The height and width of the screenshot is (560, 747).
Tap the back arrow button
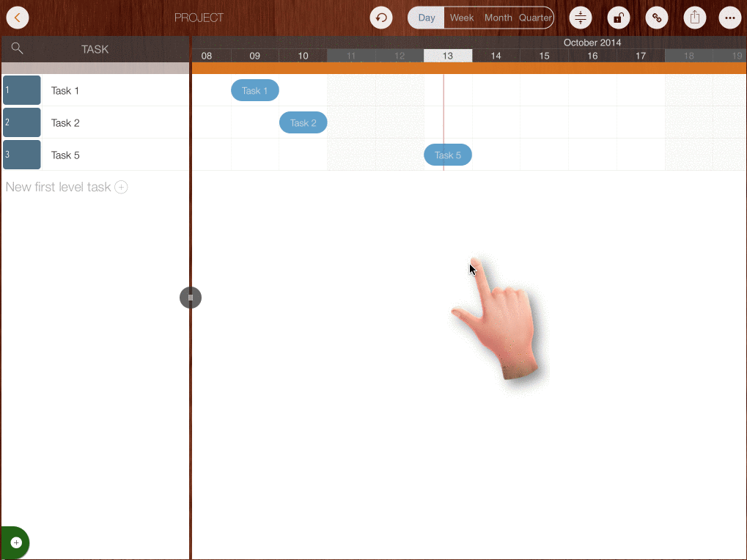(x=17, y=18)
